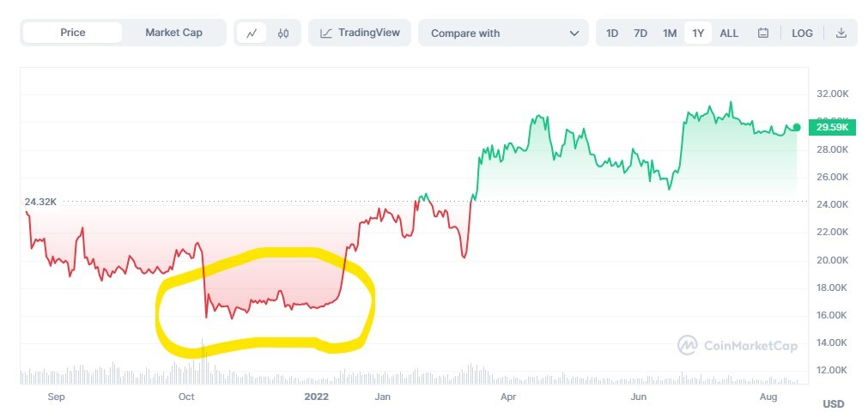Download chart data icon
Viewport: 868px width, 418px height.
(841, 33)
